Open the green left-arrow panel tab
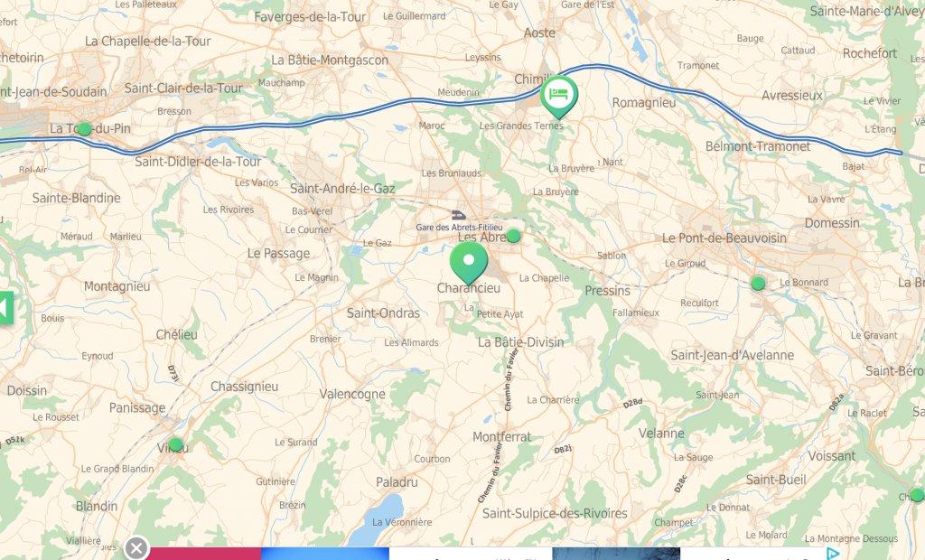 (6, 307)
